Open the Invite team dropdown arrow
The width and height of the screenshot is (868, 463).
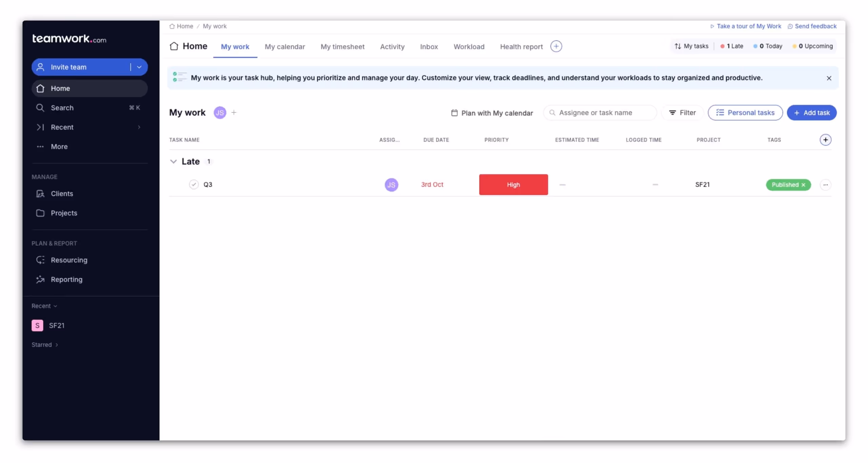139,67
